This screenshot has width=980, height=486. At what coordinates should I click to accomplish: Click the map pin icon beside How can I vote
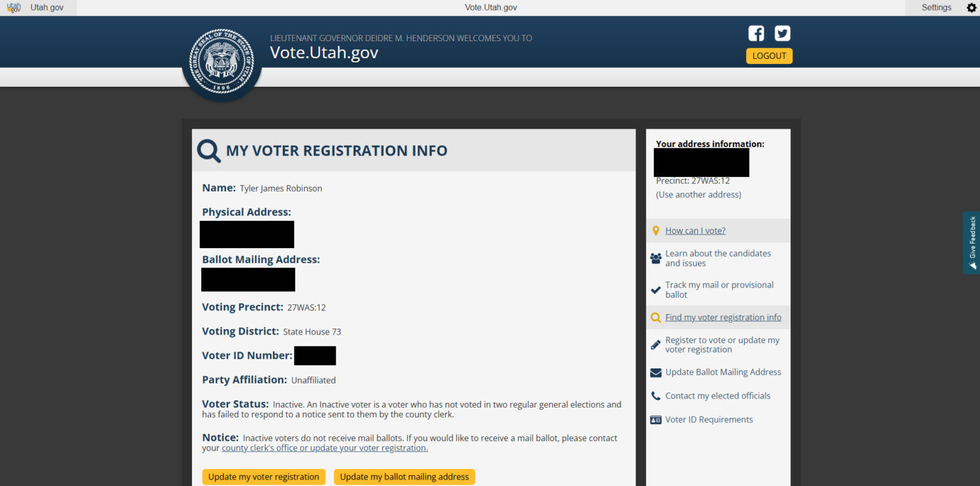click(x=656, y=231)
